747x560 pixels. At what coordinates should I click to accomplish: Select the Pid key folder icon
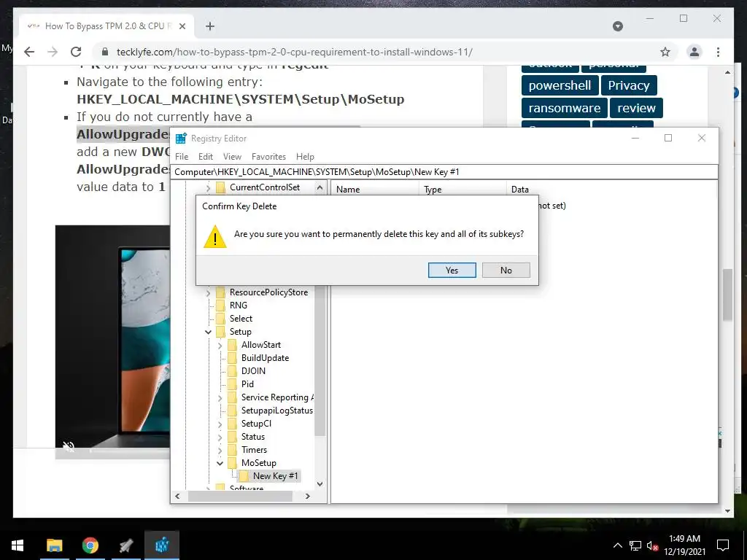tap(232, 384)
